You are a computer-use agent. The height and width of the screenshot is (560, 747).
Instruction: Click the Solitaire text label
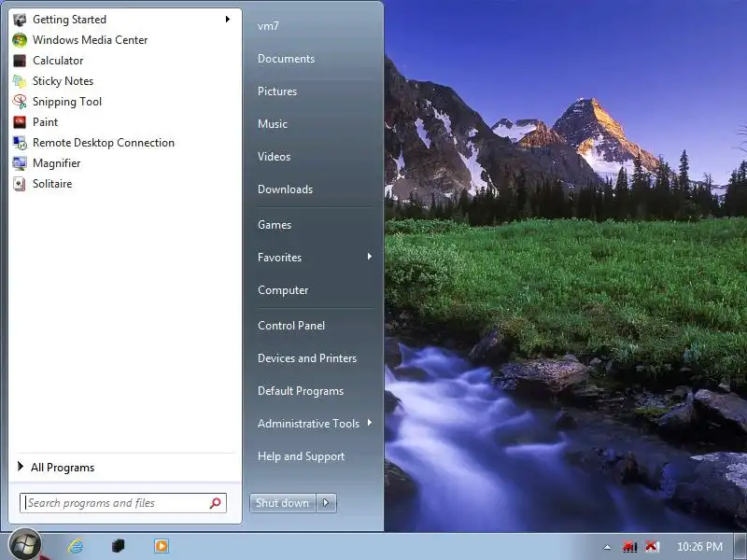pyautogui.click(x=52, y=183)
